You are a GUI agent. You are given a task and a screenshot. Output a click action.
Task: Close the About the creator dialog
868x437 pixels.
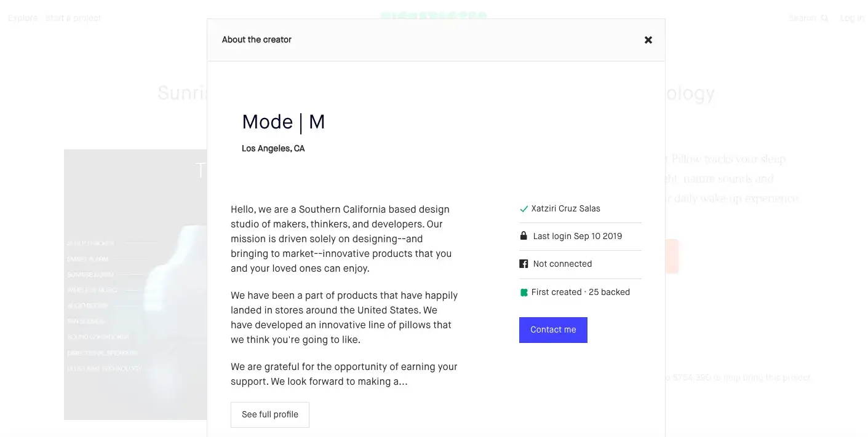648,40
